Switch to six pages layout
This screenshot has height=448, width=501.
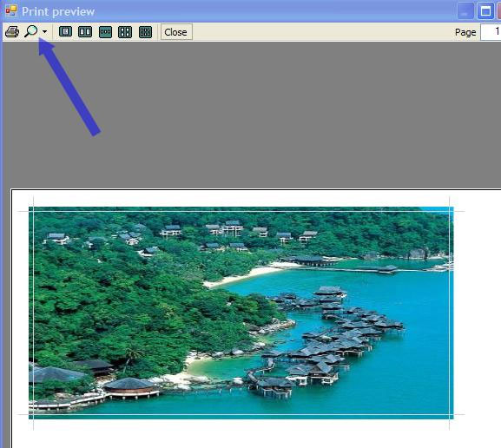(145, 32)
